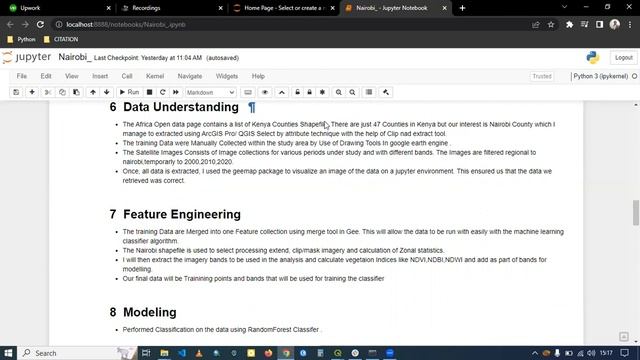
Task: Open the Python bookmarks folder
Action: (x=22, y=39)
